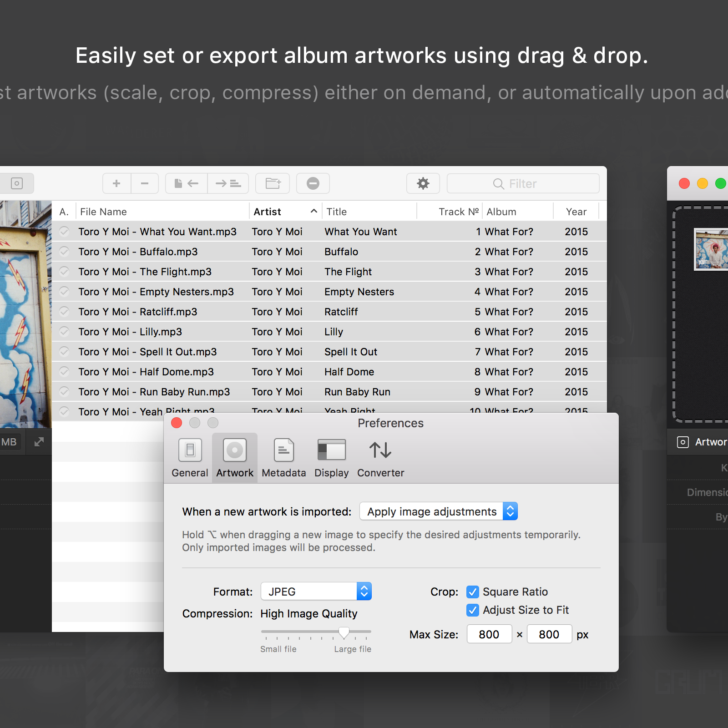
Task: Click the max height 800 field
Action: [549, 634]
